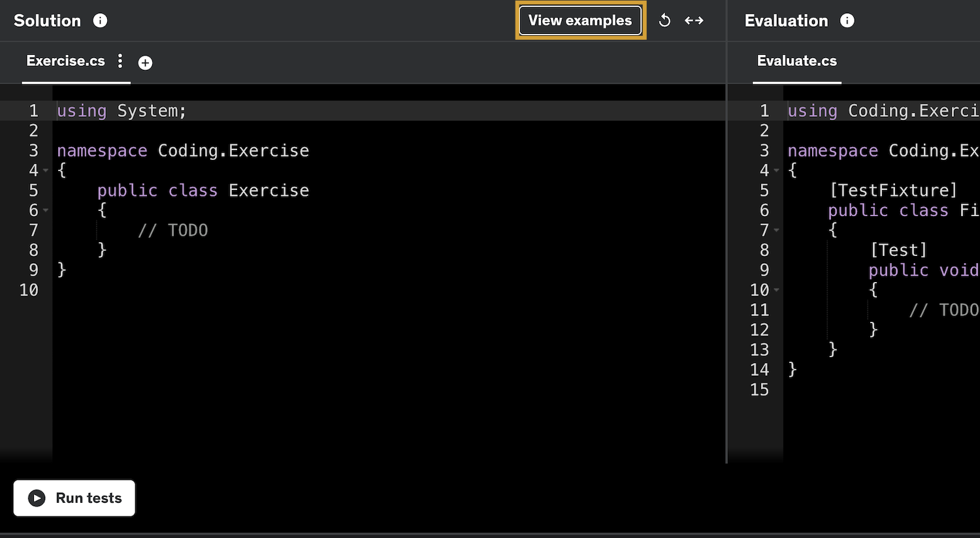
Task: Open the Exercise.cs three-dot options menu
Action: click(x=120, y=61)
